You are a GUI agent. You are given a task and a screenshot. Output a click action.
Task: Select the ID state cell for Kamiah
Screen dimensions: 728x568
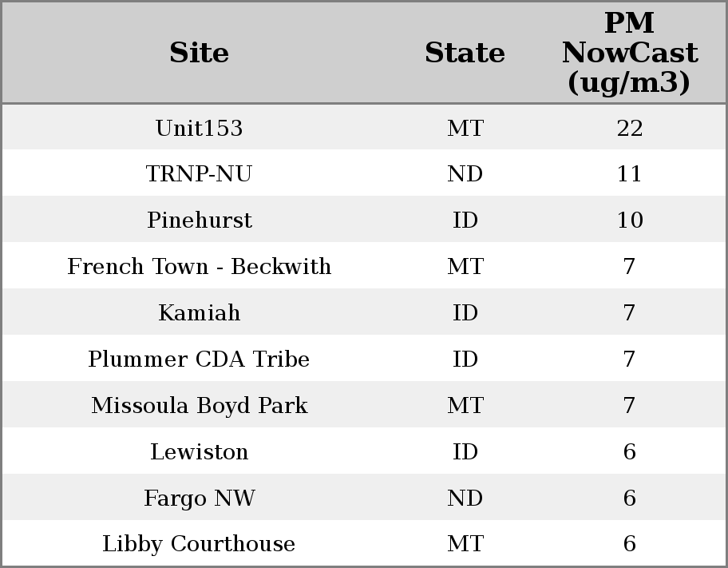click(x=465, y=313)
